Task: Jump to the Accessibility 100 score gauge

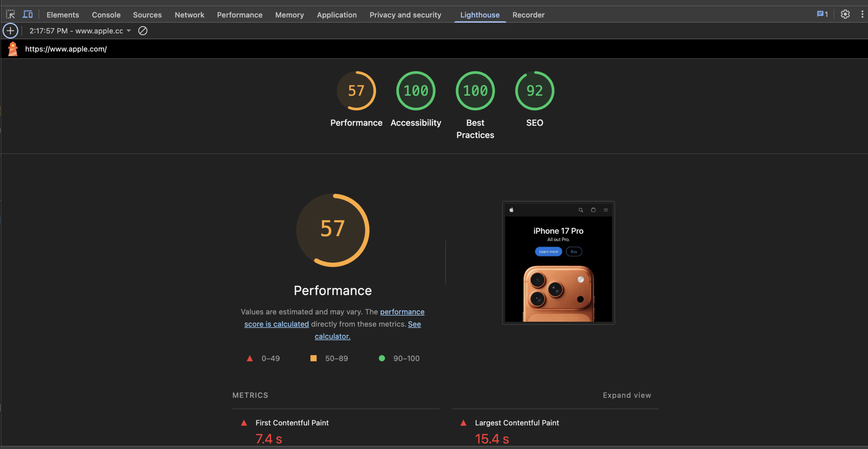Action: pyautogui.click(x=416, y=91)
